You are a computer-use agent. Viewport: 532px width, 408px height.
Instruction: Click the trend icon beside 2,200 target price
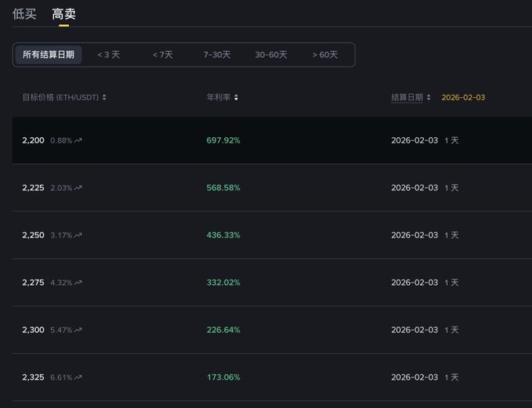coord(78,141)
